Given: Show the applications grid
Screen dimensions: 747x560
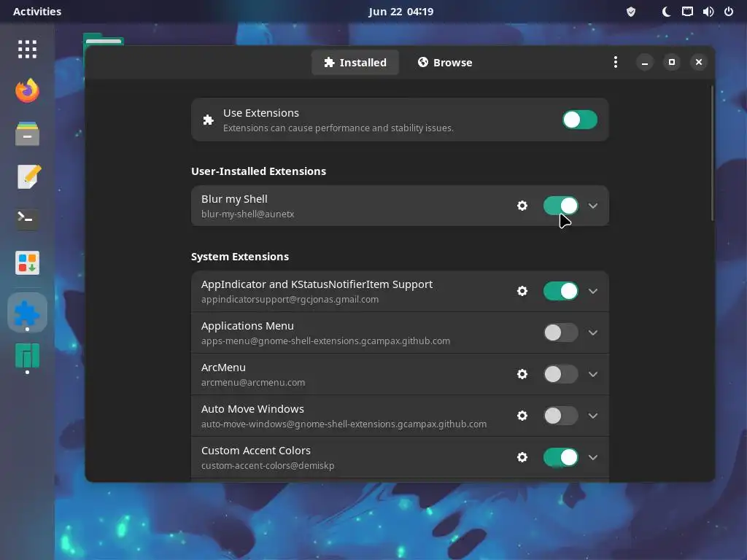Looking at the screenshot, I should click(27, 49).
